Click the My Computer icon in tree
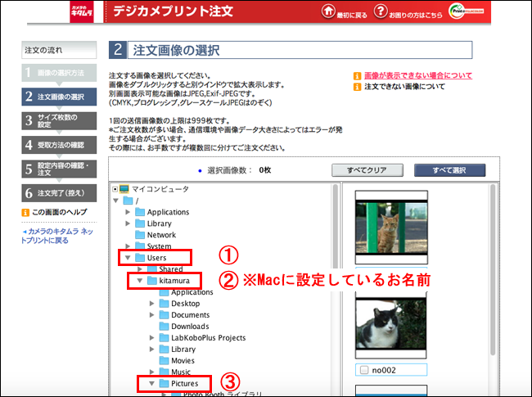This screenshot has width=532, height=397. (x=124, y=189)
